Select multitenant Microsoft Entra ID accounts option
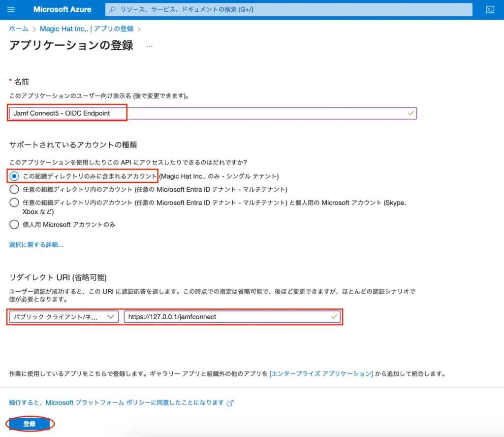Screen dimensions: 504x437 tap(14, 189)
